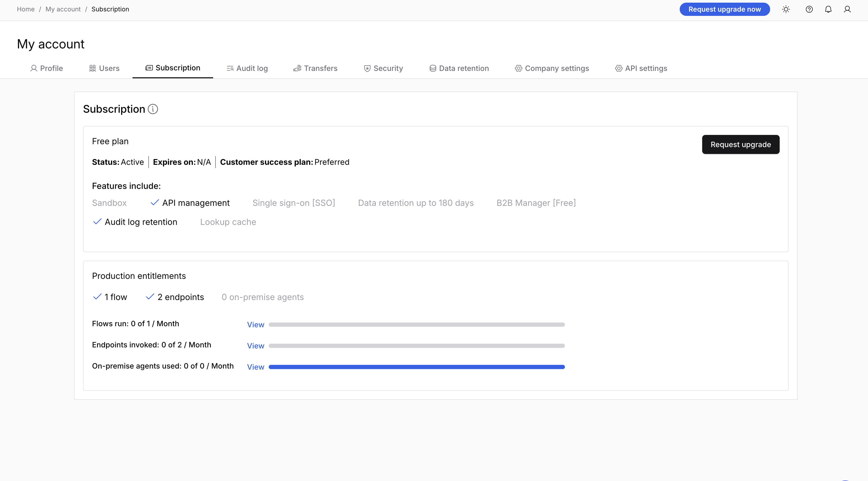Click Customer success plan: Preferred text

coord(285,162)
